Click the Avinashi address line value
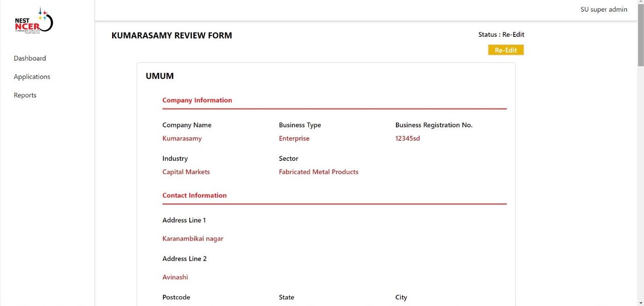The width and height of the screenshot is (644, 306). [x=175, y=277]
